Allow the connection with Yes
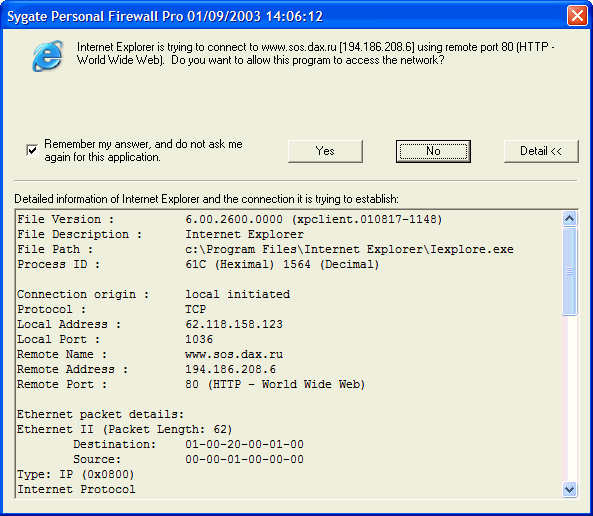The width and height of the screenshot is (593, 516). pyautogui.click(x=325, y=151)
